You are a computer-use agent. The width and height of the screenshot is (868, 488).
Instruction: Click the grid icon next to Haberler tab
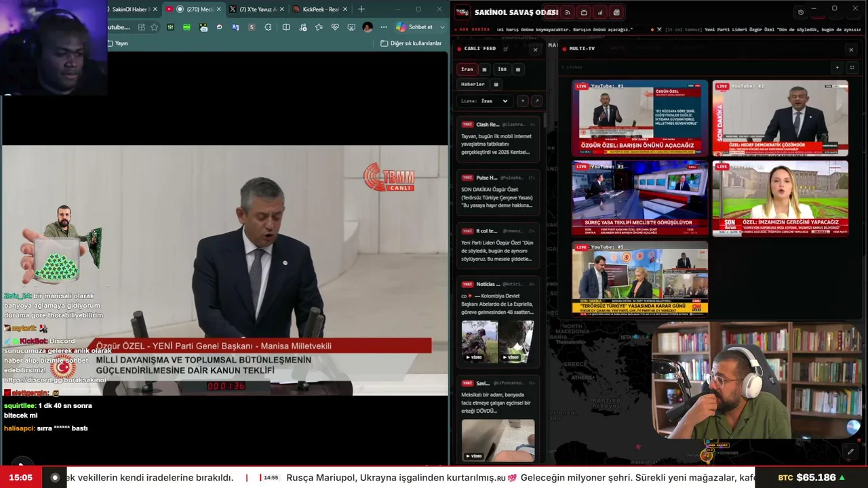pos(496,85)
